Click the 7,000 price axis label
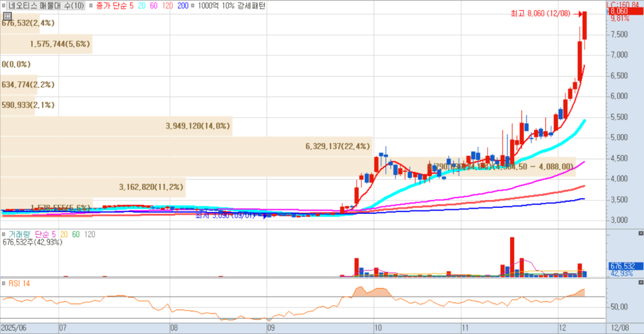This screenshot has height=334, width=644. click(x=619, y=55)
